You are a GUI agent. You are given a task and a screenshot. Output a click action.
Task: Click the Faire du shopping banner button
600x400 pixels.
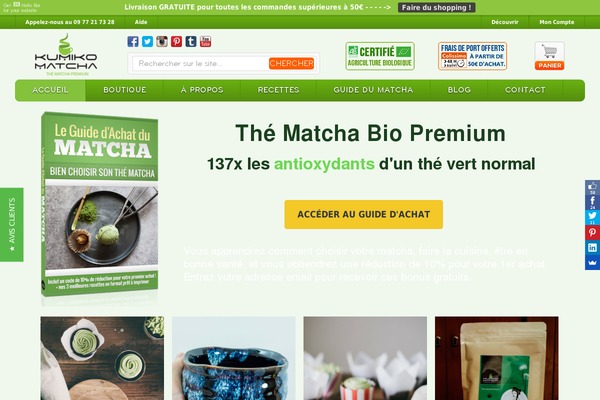437,8
